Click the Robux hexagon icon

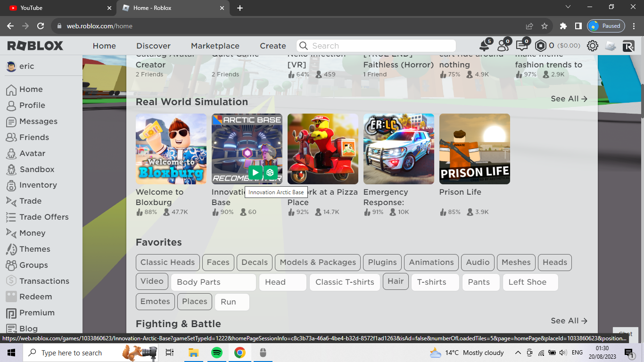[x=540, y=46]
